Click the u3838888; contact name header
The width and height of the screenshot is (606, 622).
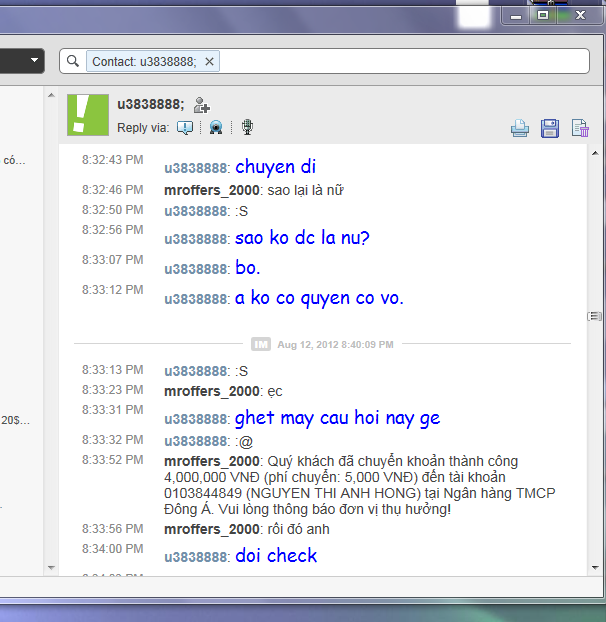pyautogui.click(x=151, y=104)
